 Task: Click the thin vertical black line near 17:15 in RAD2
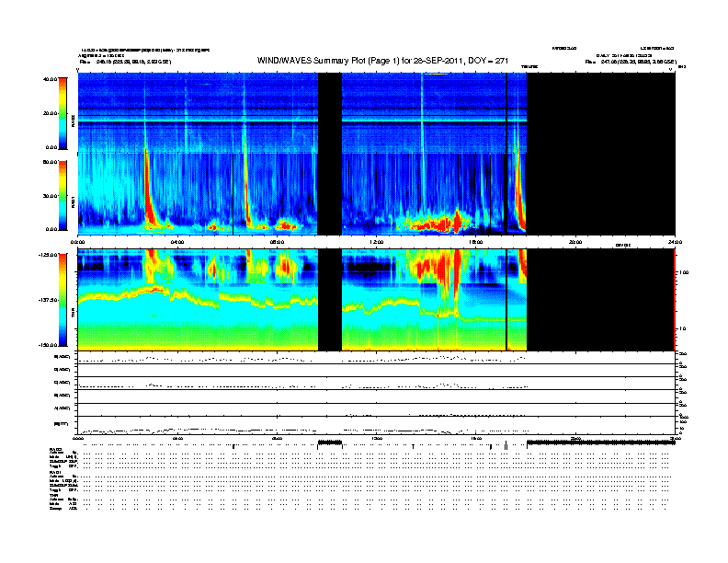[506, 113]
